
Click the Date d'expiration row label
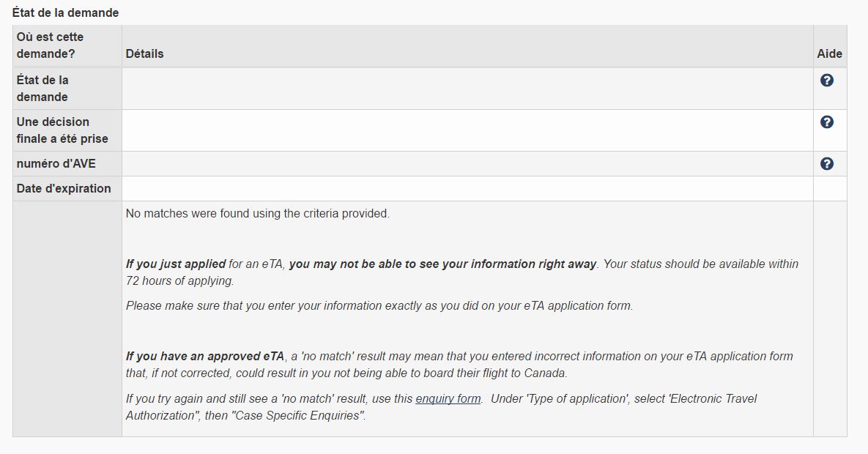point(64,188)
